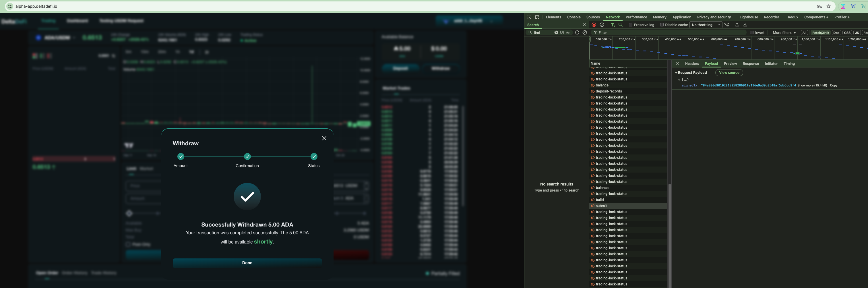The height and width of the screenshot is (288, 868).
Task: Toggle the device toolbar icon
Action: tap(537, 17)
